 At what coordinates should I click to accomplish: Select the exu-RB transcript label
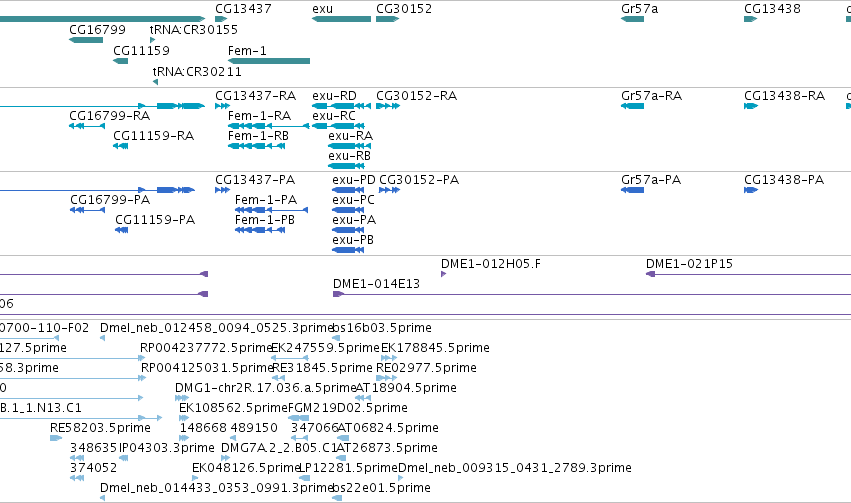[x=350, y=156]
